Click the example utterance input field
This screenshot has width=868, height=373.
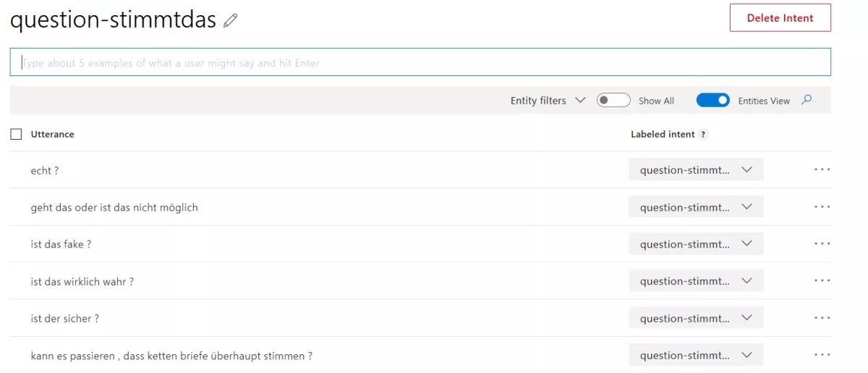pos(420,63)
